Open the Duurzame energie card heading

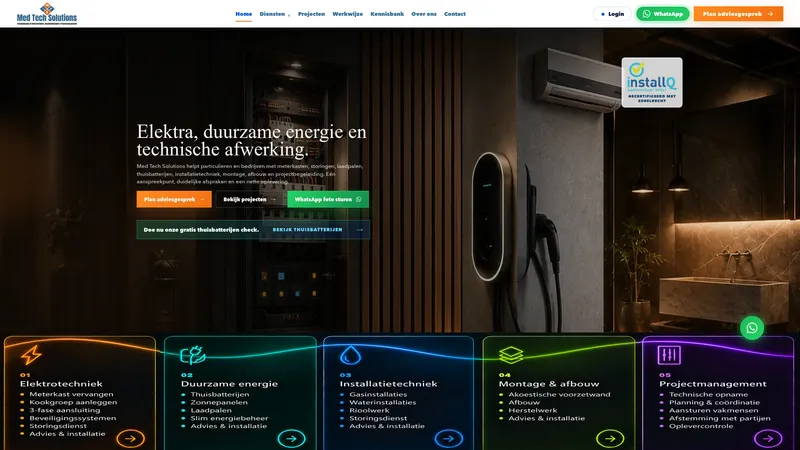pyautogui.click(x=230, y=384)
